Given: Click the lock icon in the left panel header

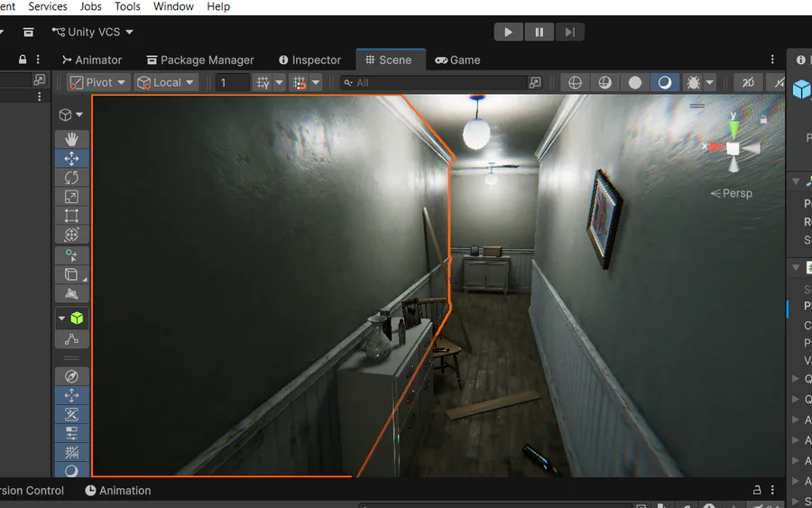Looking at the screenshot, I should coord(23,59).
